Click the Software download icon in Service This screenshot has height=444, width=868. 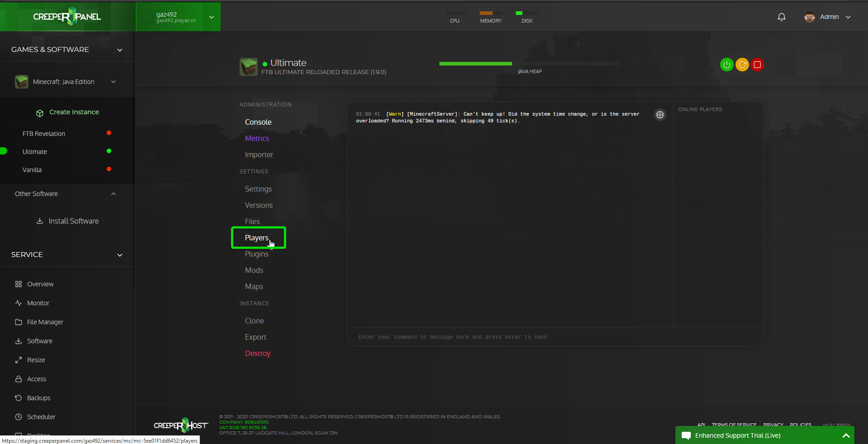pyautogui.click(x=19, y=341)
